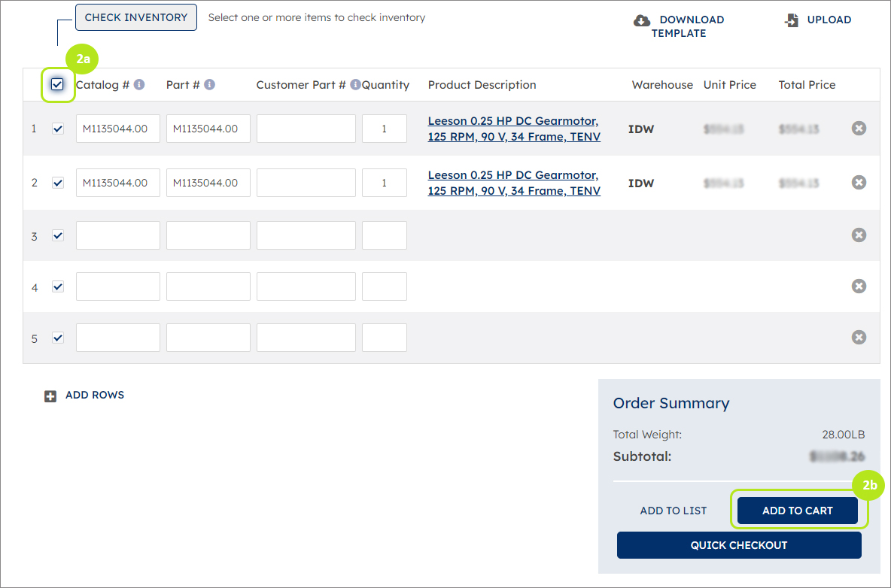This screenshot has height=588, width=891.
Task: Focus the empty Catalog # field in row 4
Action: pos(118,286)
